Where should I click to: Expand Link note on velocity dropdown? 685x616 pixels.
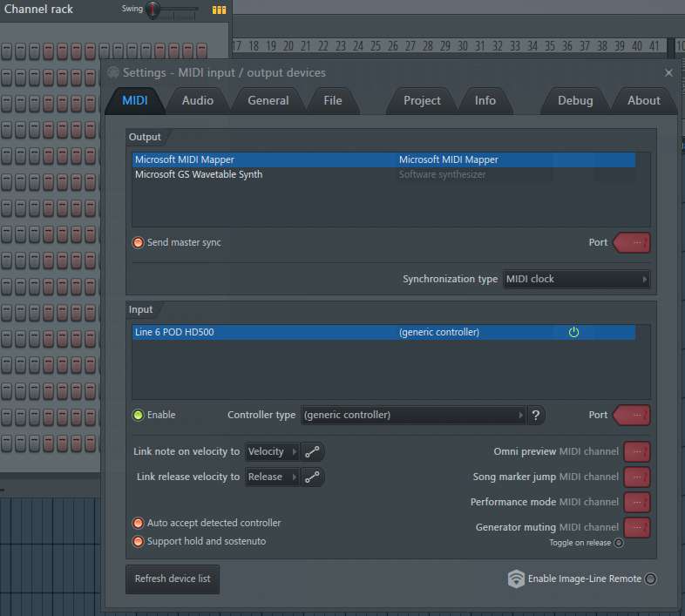click(272, 451)
